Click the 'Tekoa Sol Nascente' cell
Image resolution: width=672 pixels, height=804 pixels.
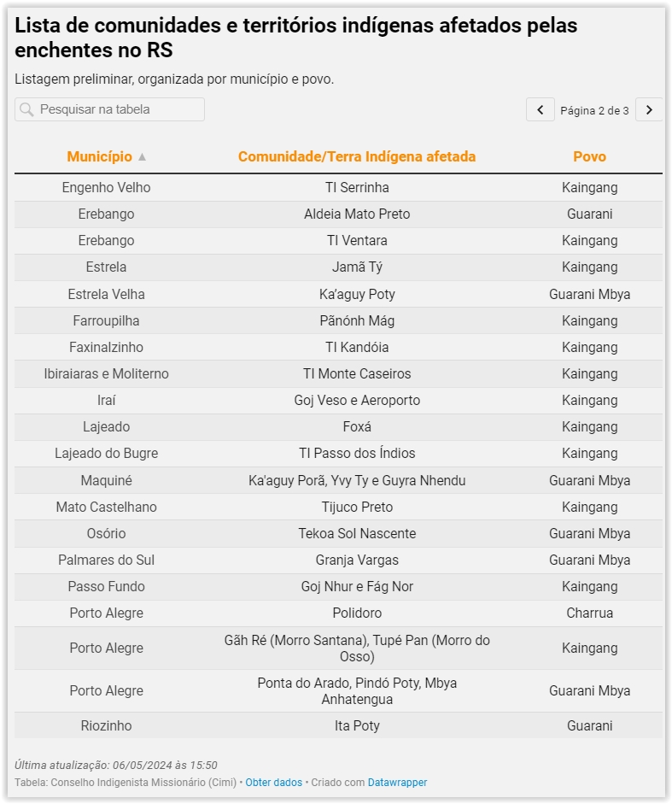point(357,533)
